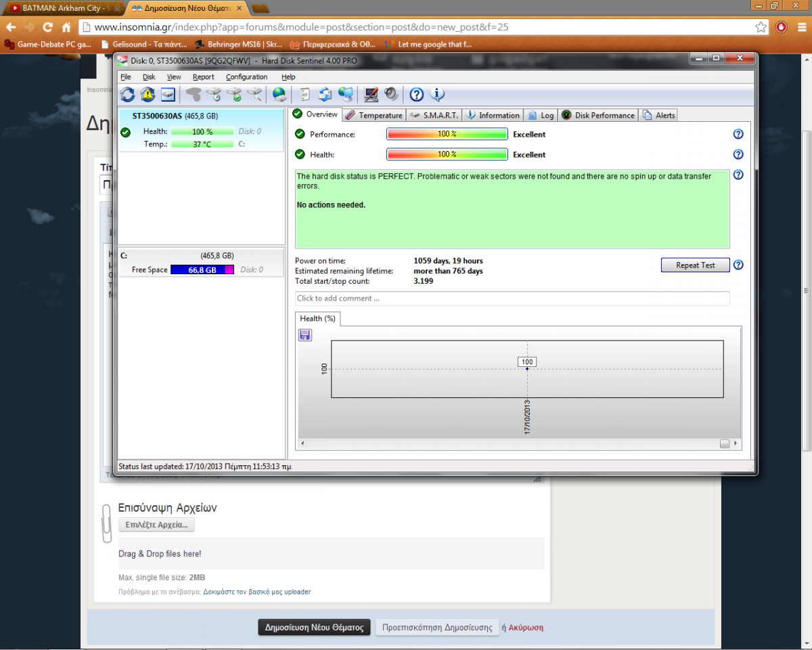
Task: Click the globe and monitor toolbar icon
Action: [345, 94]
